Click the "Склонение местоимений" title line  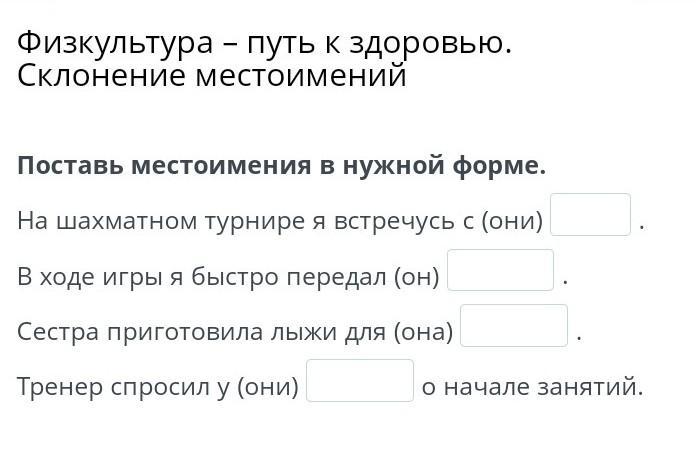tap(212, 77)
